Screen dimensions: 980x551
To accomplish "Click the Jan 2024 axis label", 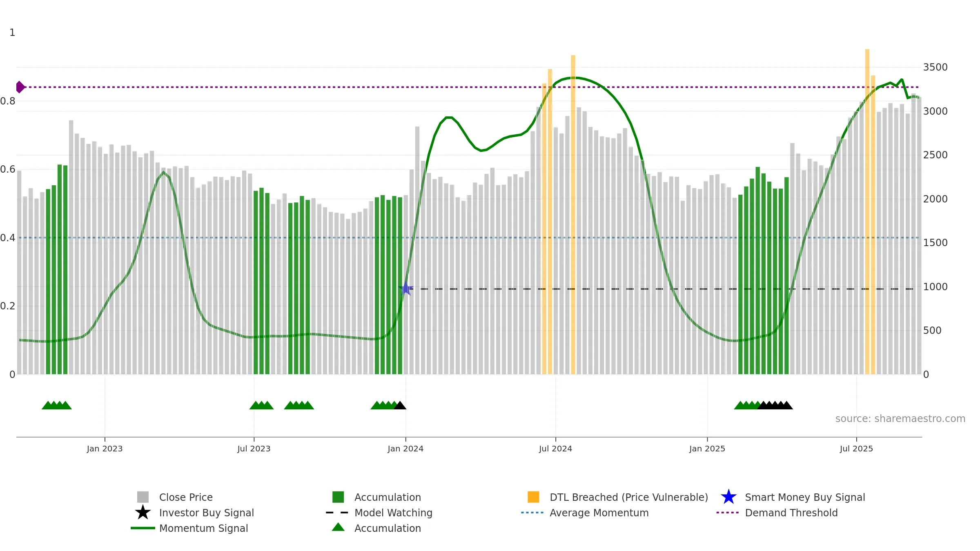I will [x=405, y=449].
